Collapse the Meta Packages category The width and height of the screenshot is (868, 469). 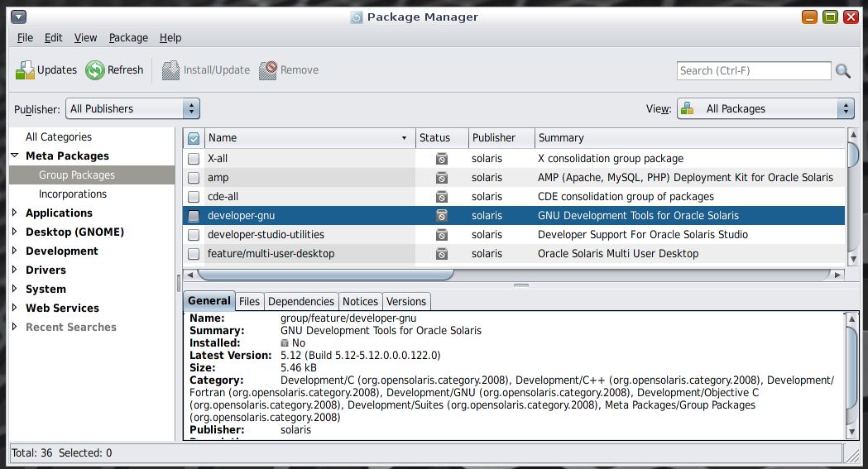coord(15,156)
